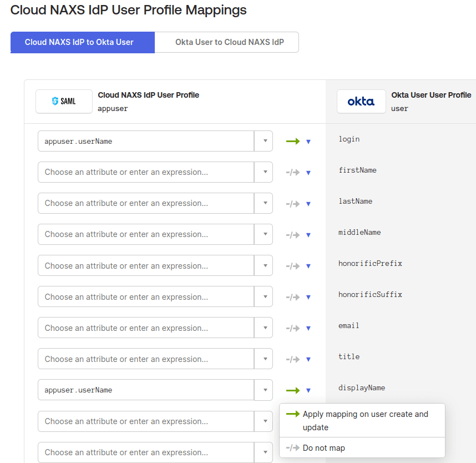Open the attribute list for displayName
This screenshot has width=476, height=463.
pos(264,390)
